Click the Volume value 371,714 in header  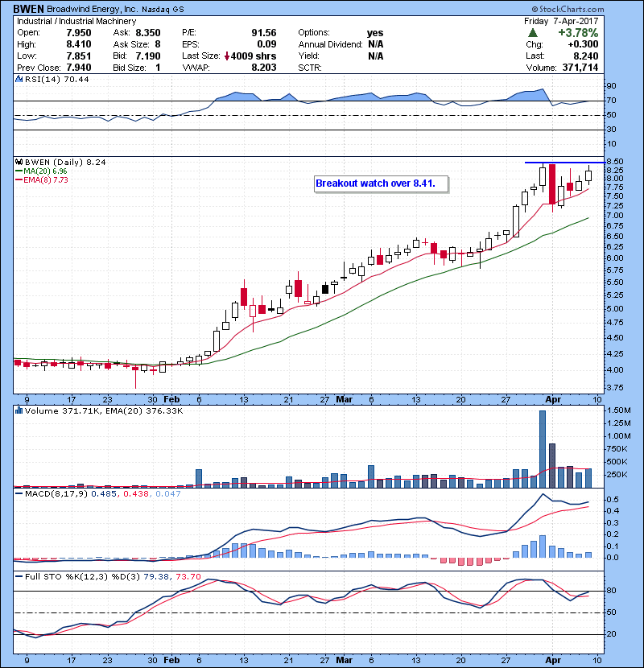tap(580, 68)
